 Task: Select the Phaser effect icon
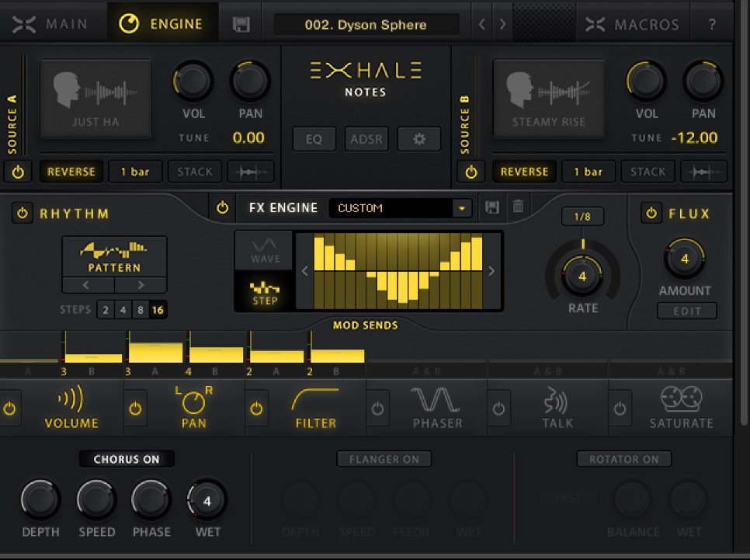click(x=436, y=401)
